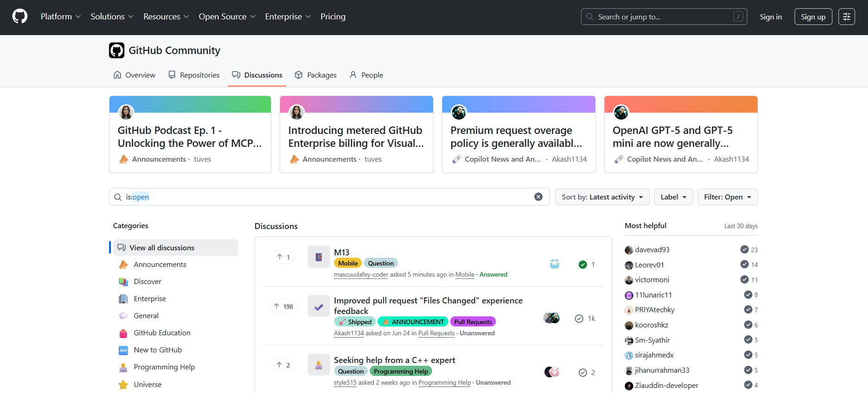
Task: Expand the Platform menu
Action: click(x=61, y=17)
